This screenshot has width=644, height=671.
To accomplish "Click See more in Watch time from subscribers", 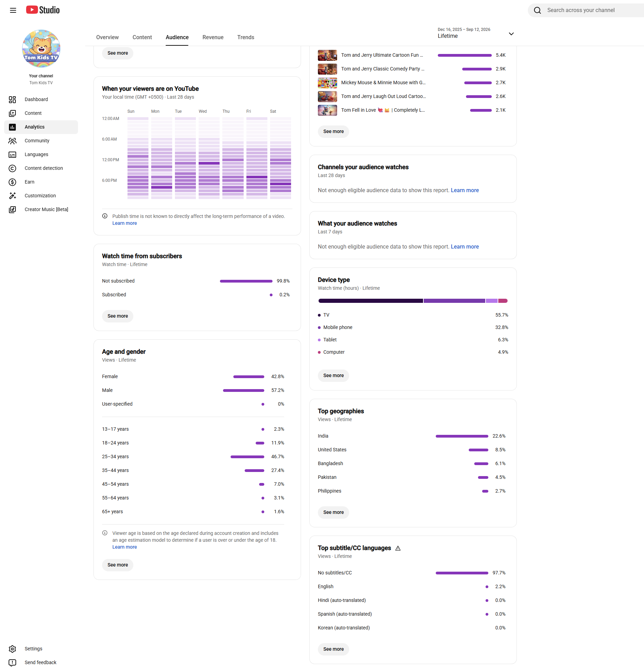I will click(118, 316).
